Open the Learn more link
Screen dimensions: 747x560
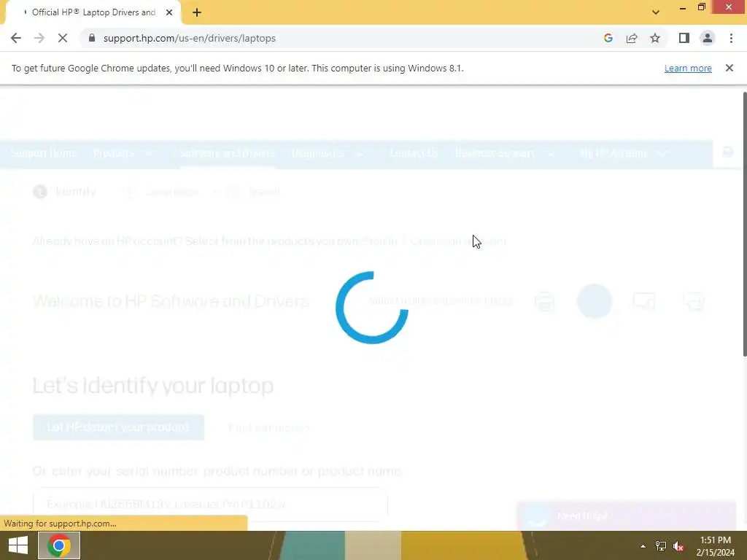tap(688, 68)
